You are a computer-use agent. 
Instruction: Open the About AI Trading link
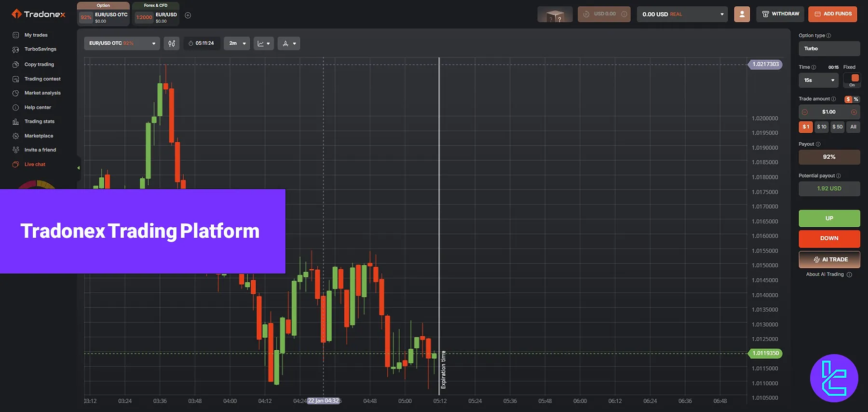pyautogui.click(x=825, y=275)
